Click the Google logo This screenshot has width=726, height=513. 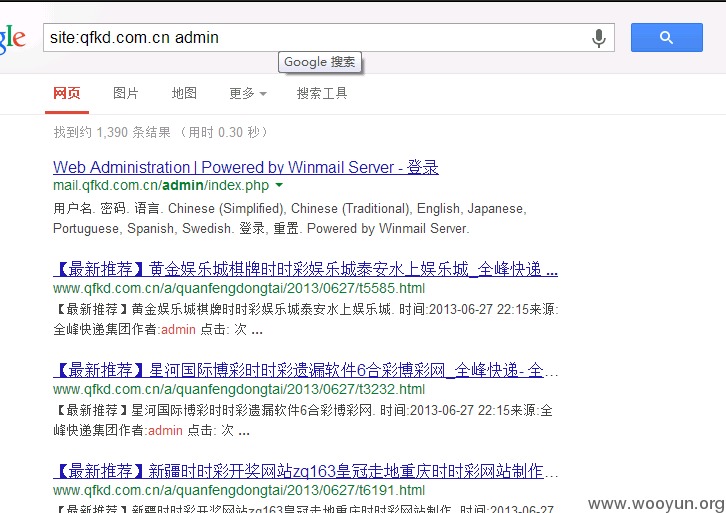click(13, 39)
